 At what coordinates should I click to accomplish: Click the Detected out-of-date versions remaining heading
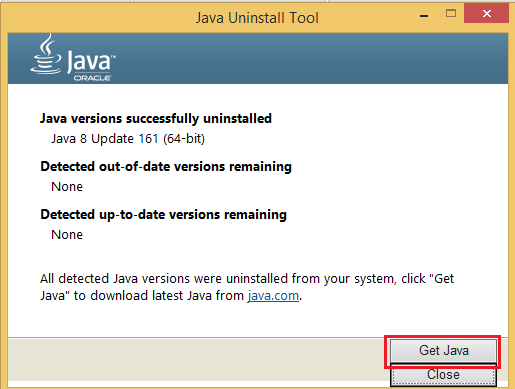[166, 166]
